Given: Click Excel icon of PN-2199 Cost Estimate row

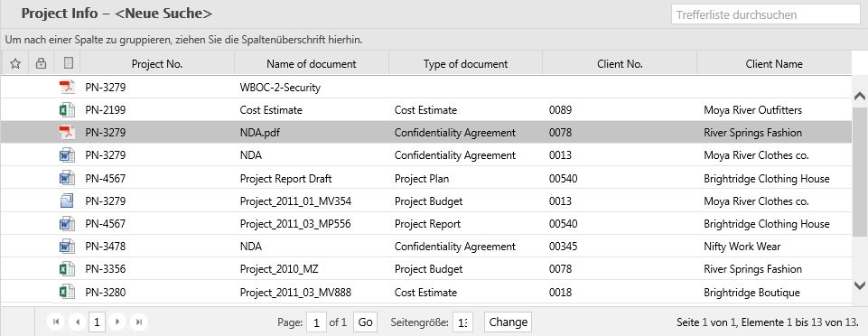Looking at the screenshot, I should pyautogui.click(x=67, y=110).
